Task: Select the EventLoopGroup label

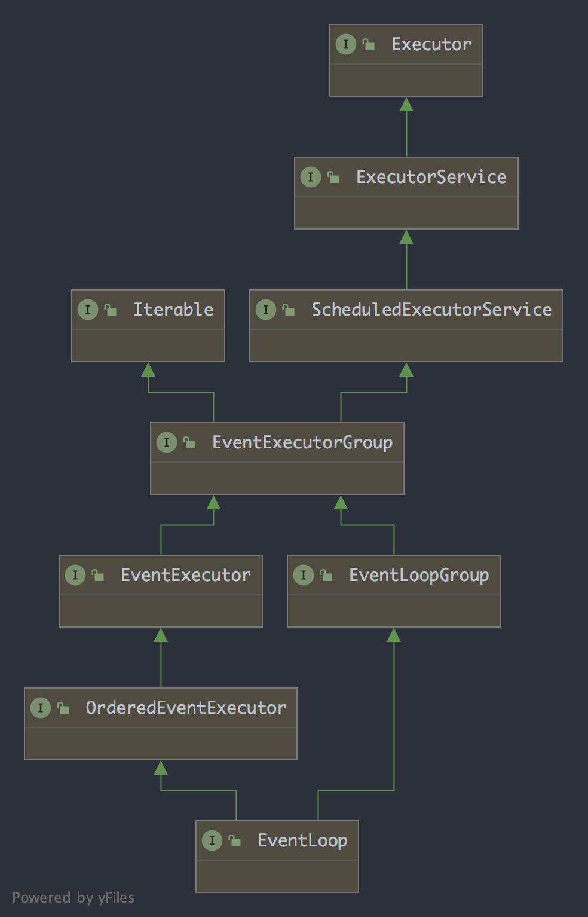Action: 419,575
